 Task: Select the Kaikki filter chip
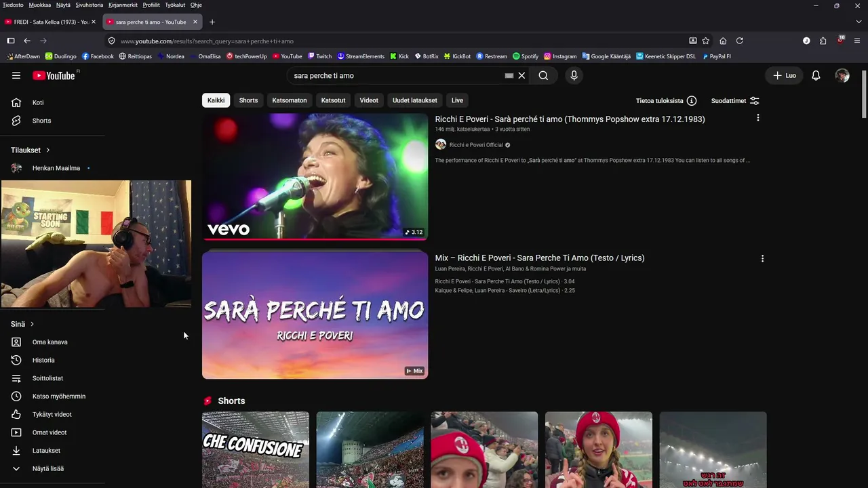[216, 100]
